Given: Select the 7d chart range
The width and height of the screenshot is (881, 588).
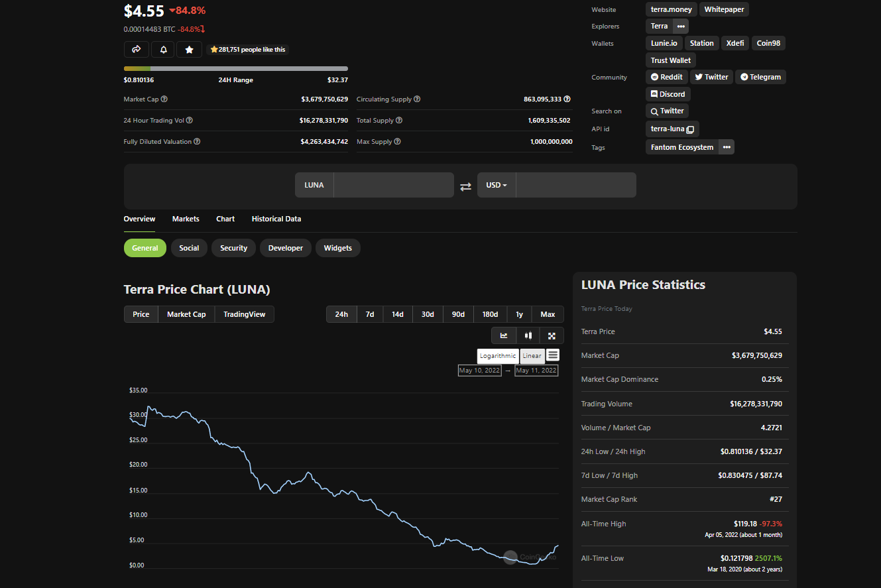Looking at the screenshot, I should (370, 314).
